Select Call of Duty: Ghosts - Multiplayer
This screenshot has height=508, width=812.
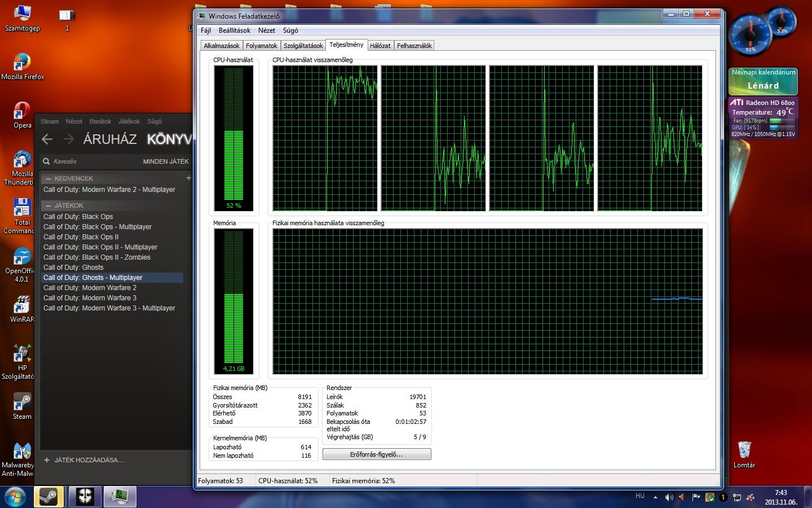(x=112, y=278)
